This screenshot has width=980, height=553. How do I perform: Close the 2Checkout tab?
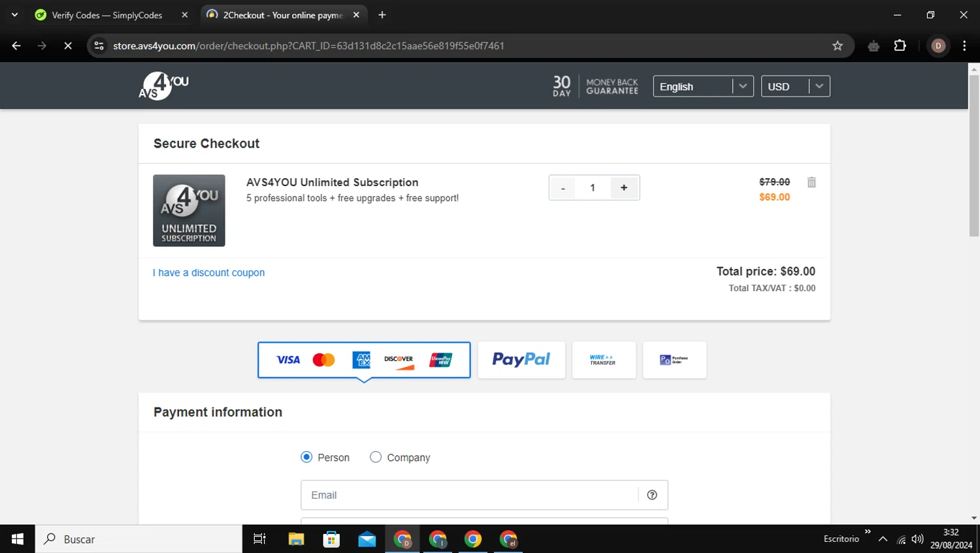click(356, 15)
